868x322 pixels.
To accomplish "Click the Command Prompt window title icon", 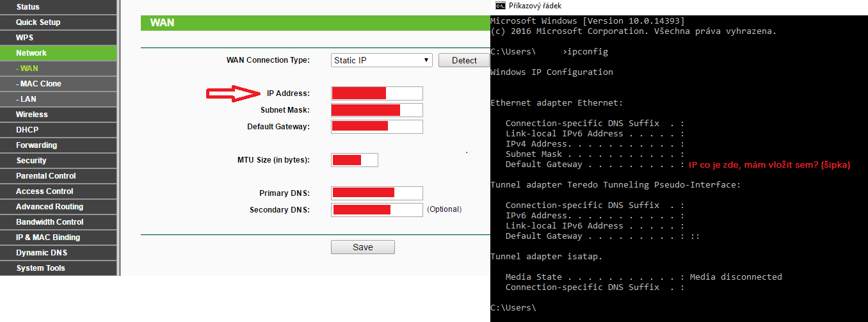I will [499, 6].
